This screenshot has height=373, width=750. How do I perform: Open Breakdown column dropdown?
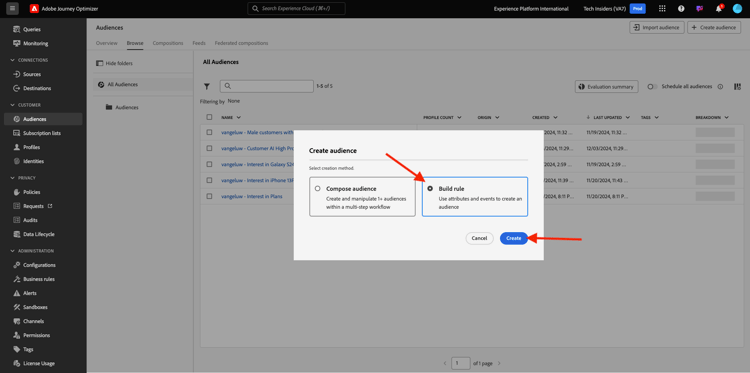pyautogui.click(x=726, y=117)
